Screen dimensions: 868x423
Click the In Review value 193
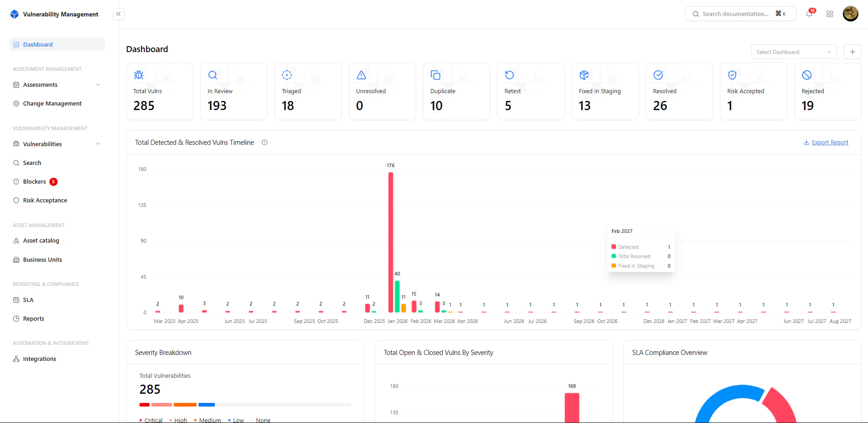click(217, 106)
